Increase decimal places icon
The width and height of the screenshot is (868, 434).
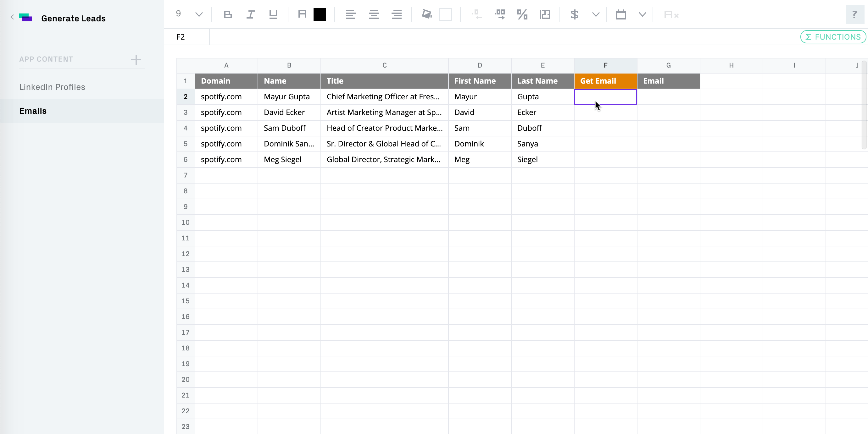[500, 14]
